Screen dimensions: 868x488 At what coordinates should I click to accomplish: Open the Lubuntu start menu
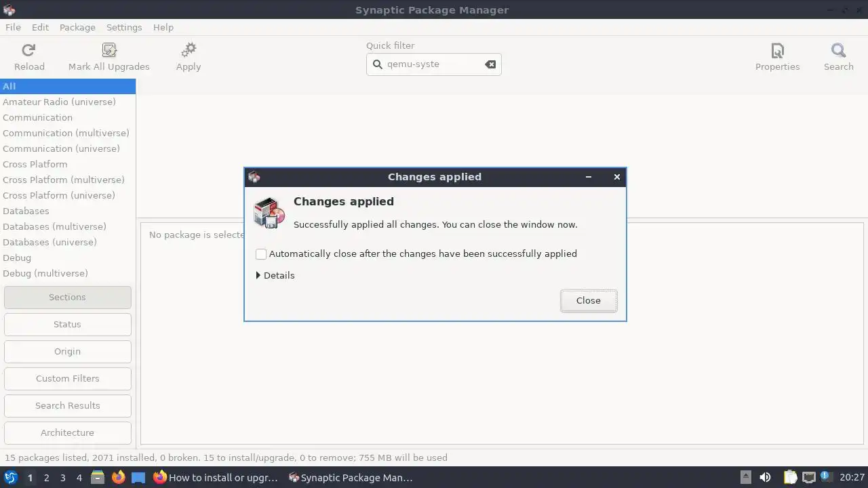10,477
